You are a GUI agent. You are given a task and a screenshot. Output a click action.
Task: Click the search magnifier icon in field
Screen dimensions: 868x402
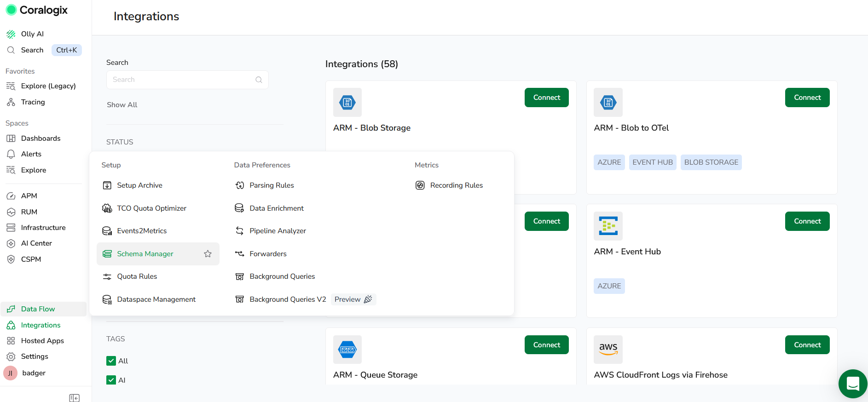(259, 80)
